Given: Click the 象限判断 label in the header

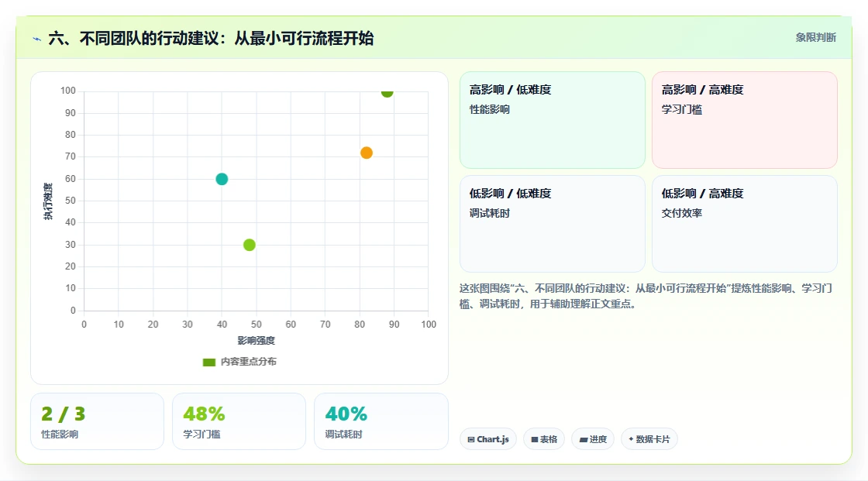Looking at the screenshot, I should pyautogui.click(x=815, y=37).
